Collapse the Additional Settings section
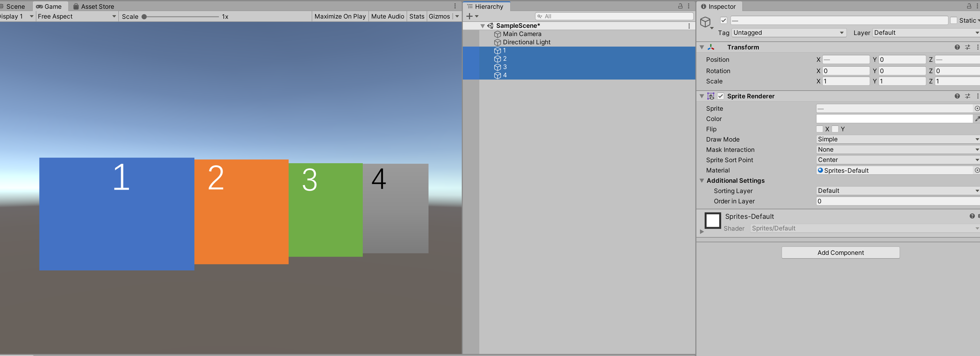This screenshot has width=980, height=356. [702, 180]
